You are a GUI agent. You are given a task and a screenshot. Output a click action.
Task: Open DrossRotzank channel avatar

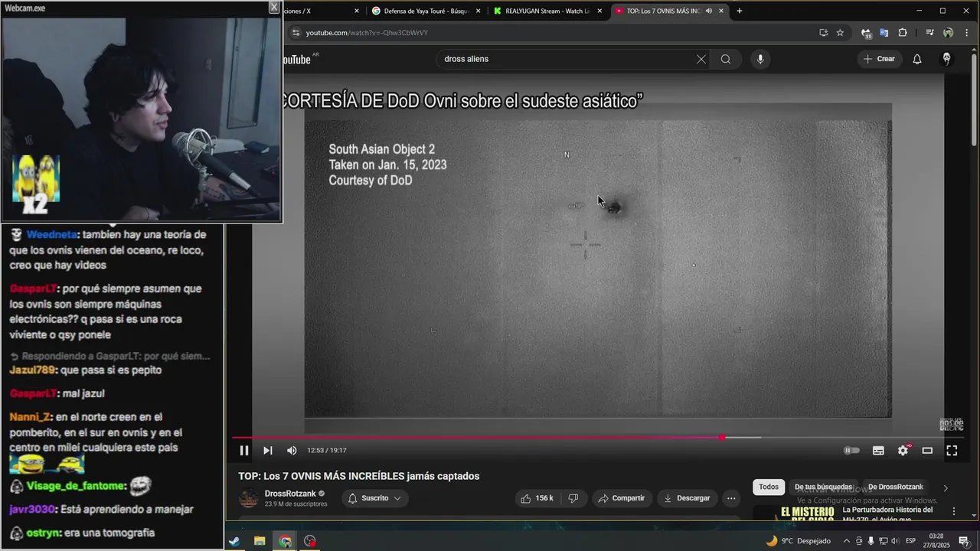pyautogui.click(x=249, y=498)
